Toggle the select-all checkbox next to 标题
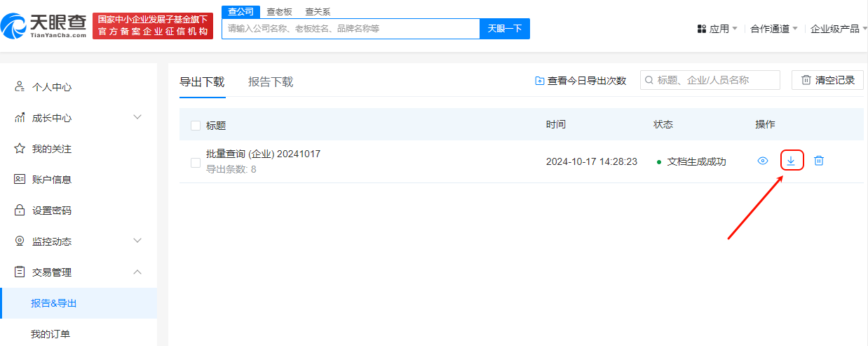The width and height of the screenshot is (868, 346). coord(196,126)
